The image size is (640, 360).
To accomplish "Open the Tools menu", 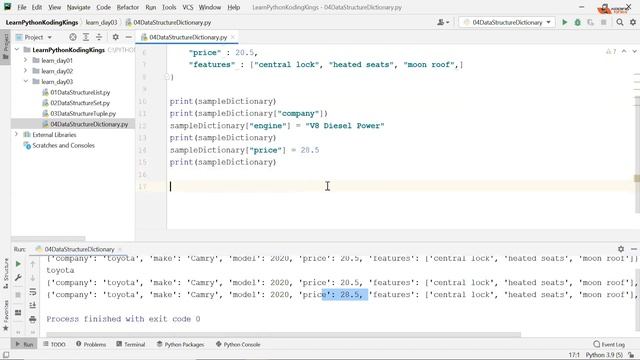I will click(x=169, y=7).
